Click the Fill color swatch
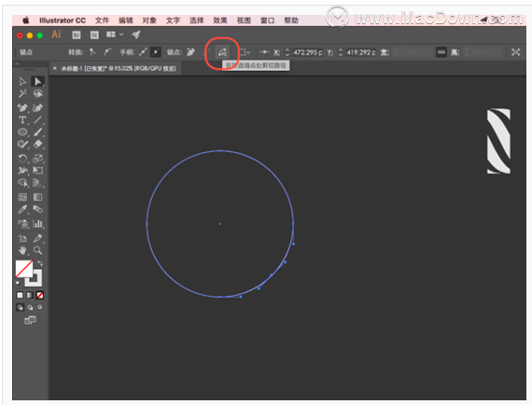 (x=23, y=269)
